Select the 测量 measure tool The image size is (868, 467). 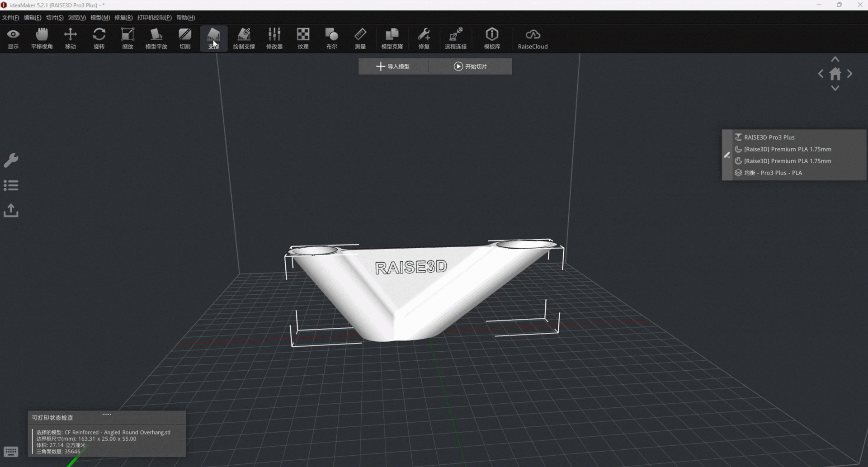click(x=360, y=38)
